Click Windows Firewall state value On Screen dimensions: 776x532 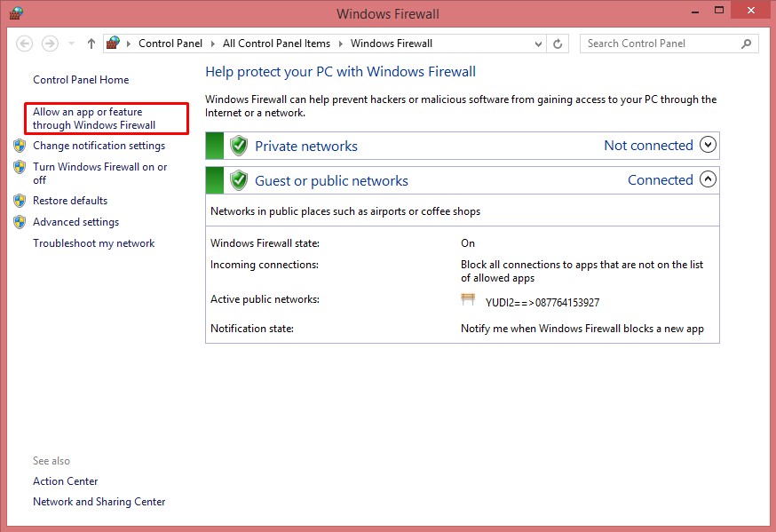468,243
